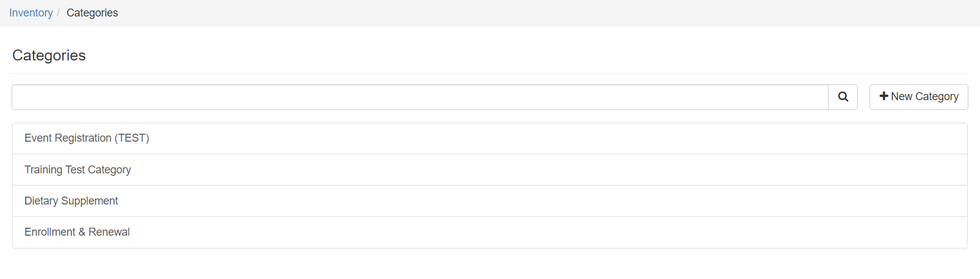Click the first row in the categories list
This screenshot has height=279, width=980.
tap(489, 139)
